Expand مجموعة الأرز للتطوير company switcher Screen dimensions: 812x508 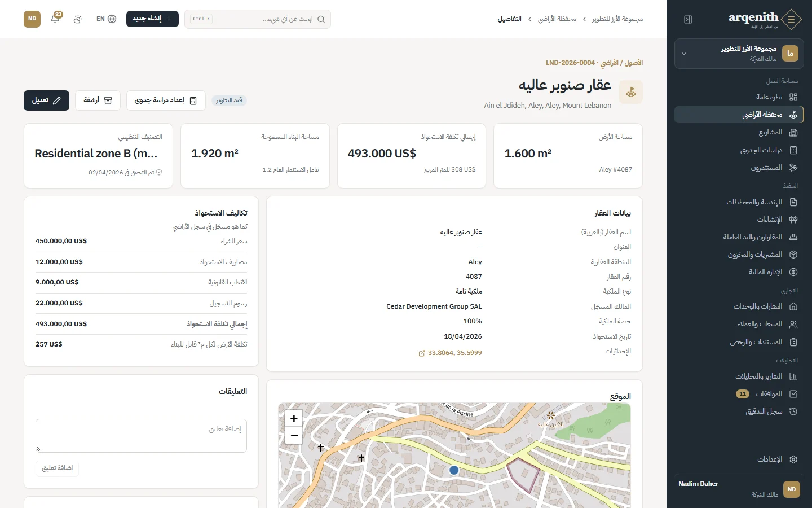(739, 54)
